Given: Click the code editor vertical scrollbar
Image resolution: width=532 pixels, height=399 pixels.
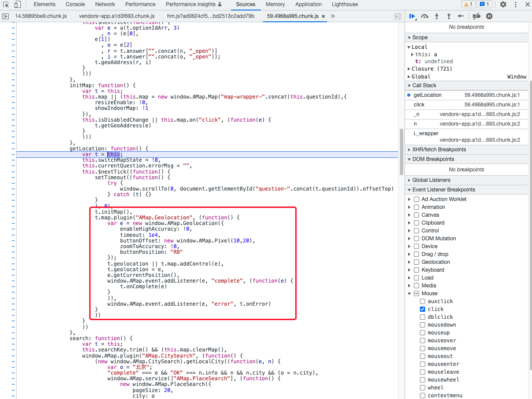Looking at the screenshot, I should [x=401, y=151].
